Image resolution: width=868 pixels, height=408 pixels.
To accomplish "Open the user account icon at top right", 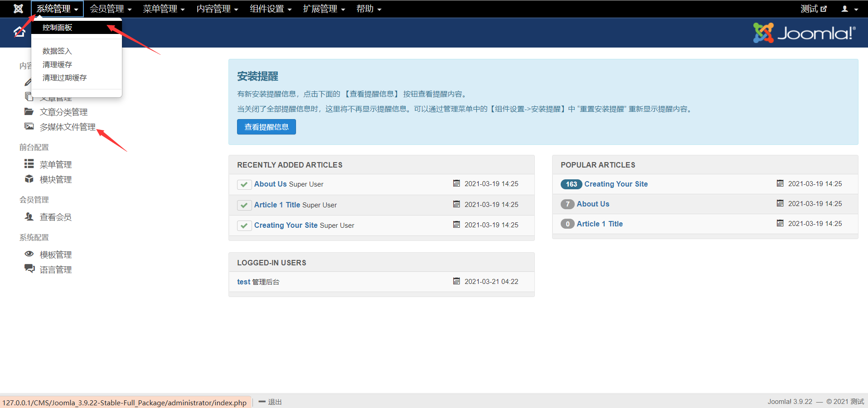I will click(x=844, y=9).
